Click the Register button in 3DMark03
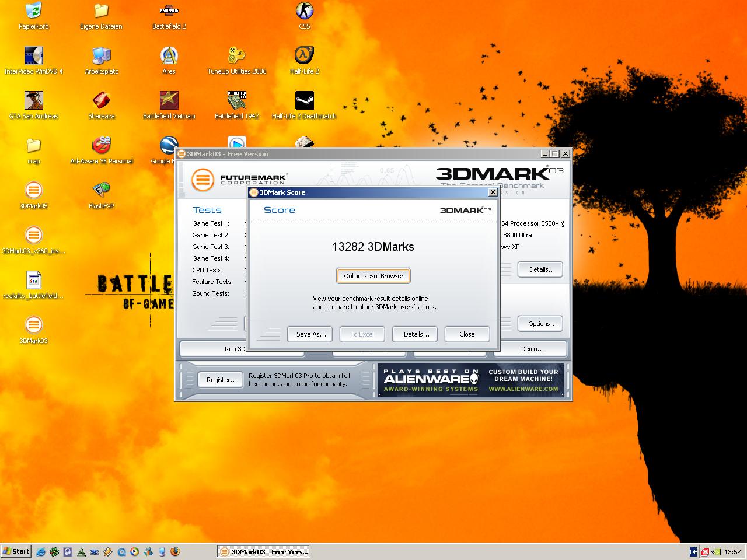The image size is (747, 560). tap(221, 380)
